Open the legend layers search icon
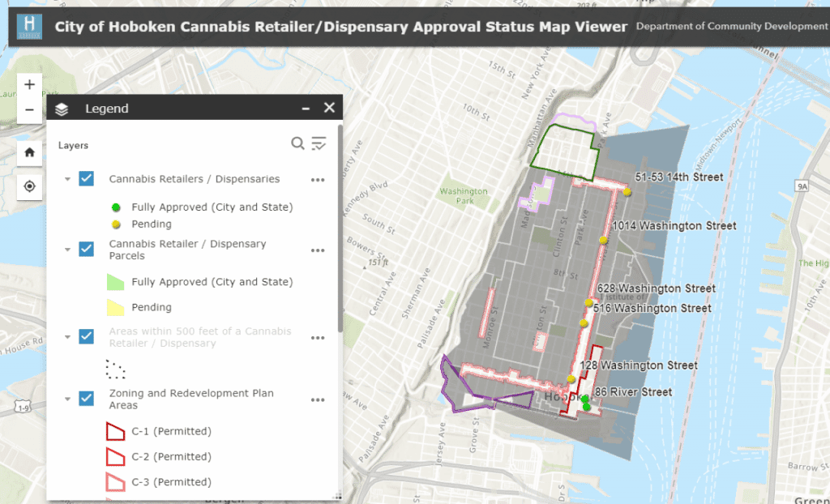830x504 pixels. click(298, 143)
